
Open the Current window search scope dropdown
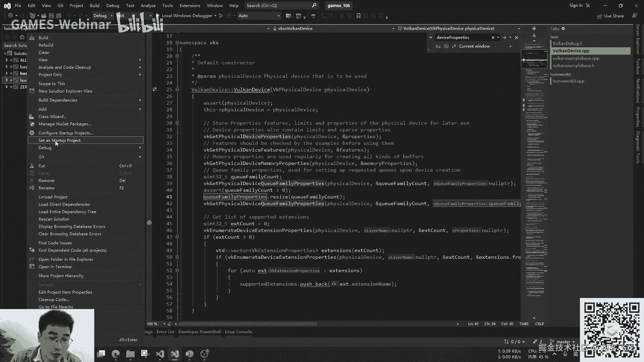tap(510, 46)
